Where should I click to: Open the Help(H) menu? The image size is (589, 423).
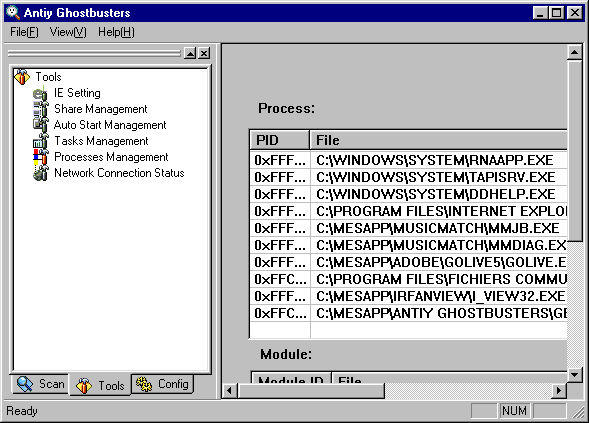(x=116, y=32)
